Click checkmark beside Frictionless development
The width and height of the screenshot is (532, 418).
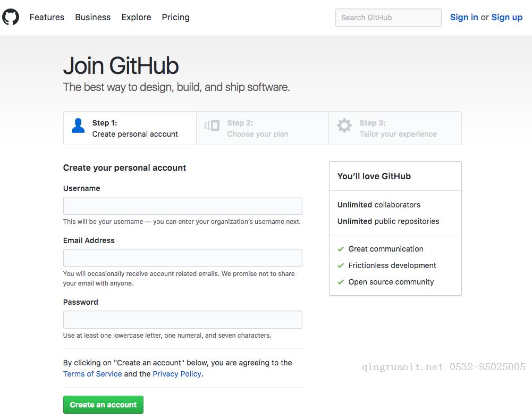pyautogui.click(x=341, y=265)
